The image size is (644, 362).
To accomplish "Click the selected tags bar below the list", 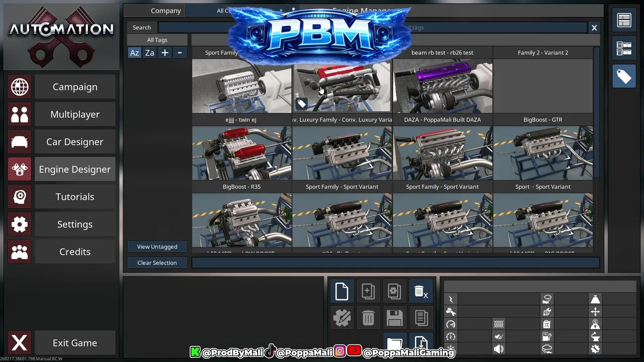I will (395, 263).
